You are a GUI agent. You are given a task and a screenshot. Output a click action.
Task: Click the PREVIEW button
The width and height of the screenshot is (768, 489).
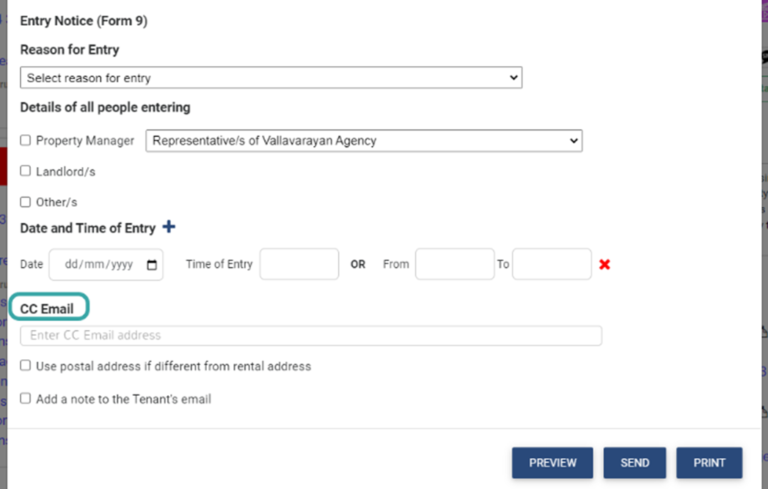[x=552, y=463]
